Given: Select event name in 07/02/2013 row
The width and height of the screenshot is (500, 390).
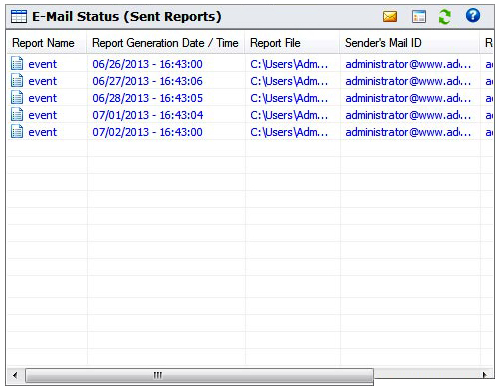Looking at the screenshot, I should click(x=43, y=132).
